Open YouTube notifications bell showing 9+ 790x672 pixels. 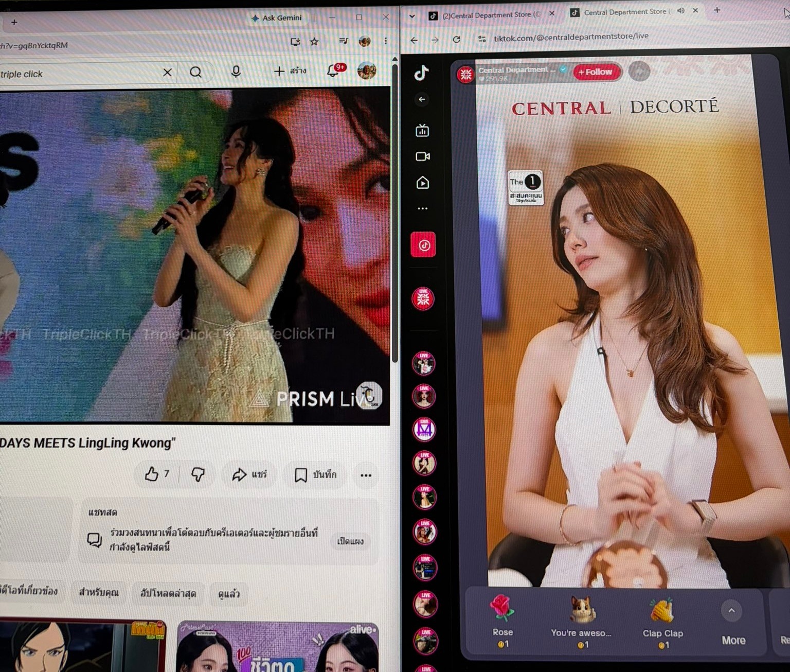334,70
